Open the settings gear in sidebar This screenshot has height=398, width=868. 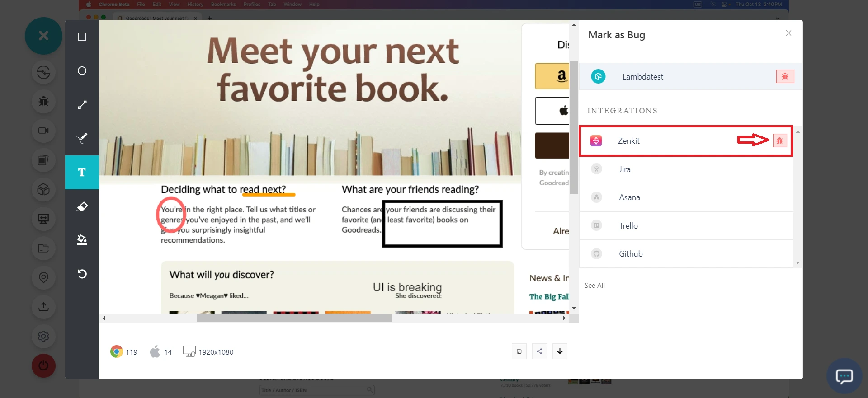point(43,336)
